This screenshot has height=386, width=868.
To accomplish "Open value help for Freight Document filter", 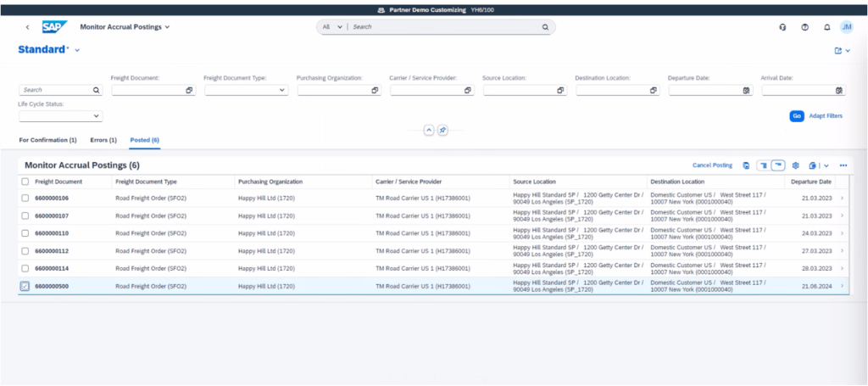I will pyautogui.click(x=189, y=90).
